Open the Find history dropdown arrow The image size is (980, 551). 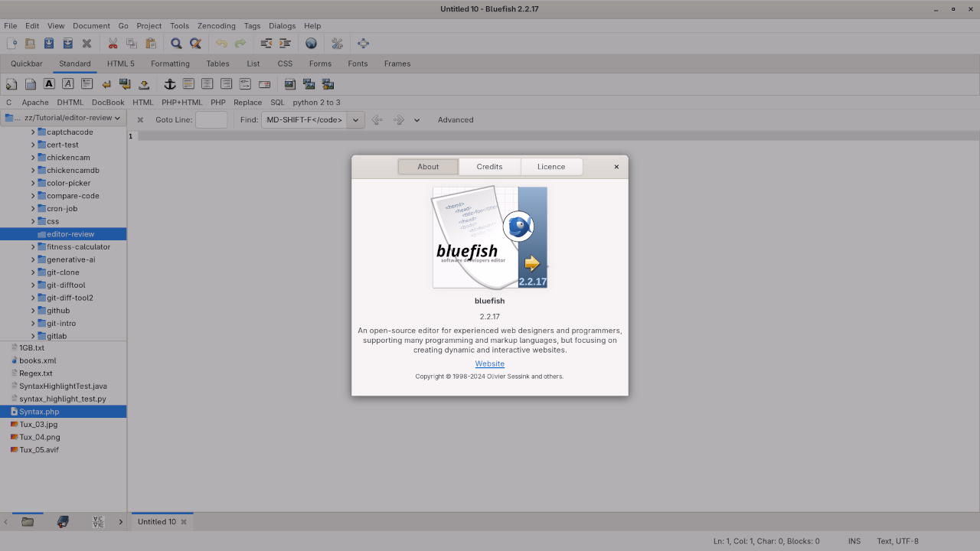(356, 120)
